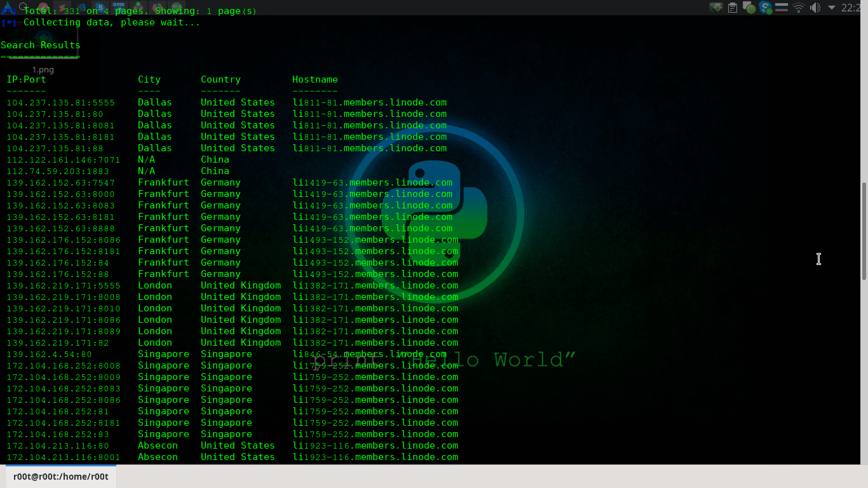
Task: Click the terminal's vertical scrollbar thumb
Action: point(864,231)
